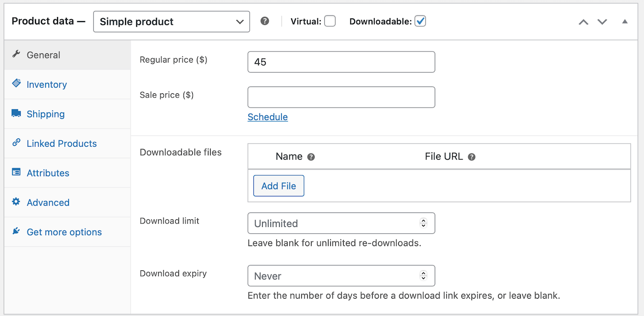Open the help tooltip beside product type dropdown
Image resolution: width=644 pixels, height=316 pixels.
(264, 21)
